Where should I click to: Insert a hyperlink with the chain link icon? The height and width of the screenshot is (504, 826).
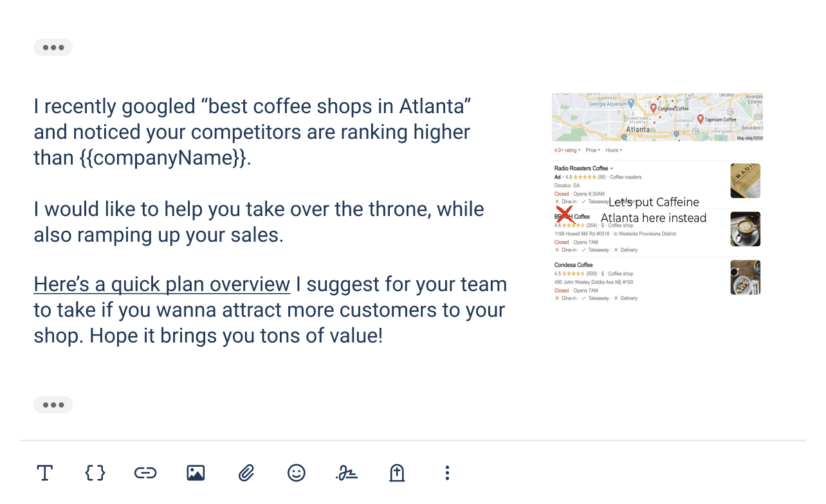click(x=145, y=473)
